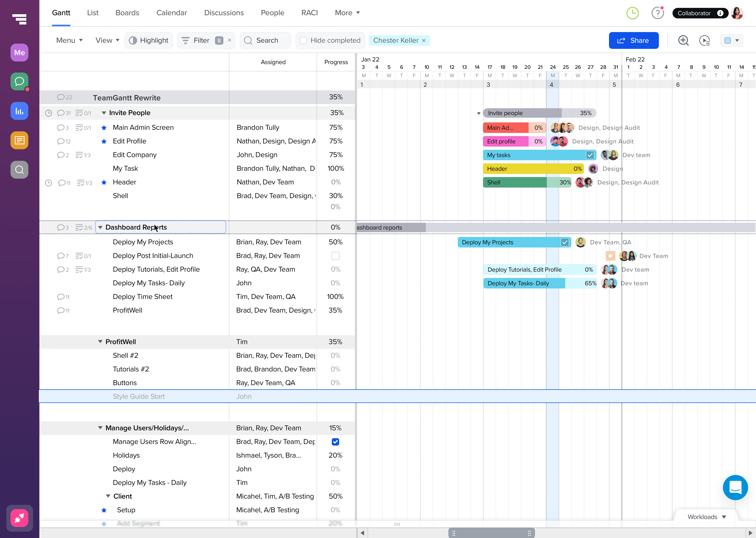Switch to the Calendar tab
This screenshot has height=538, width=756.
point(171,13)
